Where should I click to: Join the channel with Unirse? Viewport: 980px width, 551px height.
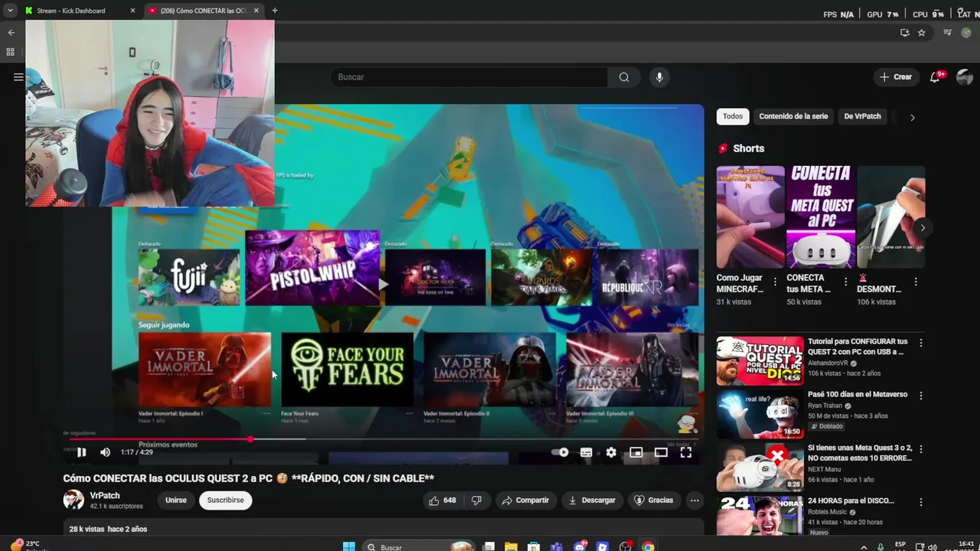click(176, 500)
